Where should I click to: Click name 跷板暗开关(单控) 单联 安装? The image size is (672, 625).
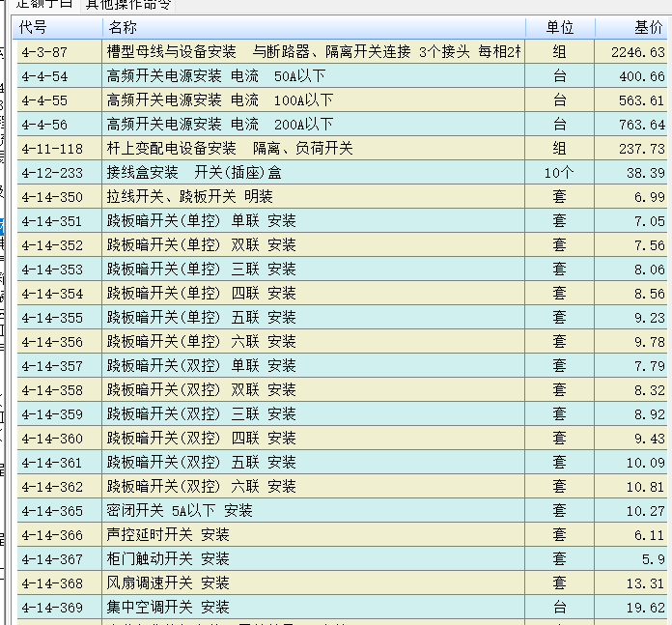(202, 221)
